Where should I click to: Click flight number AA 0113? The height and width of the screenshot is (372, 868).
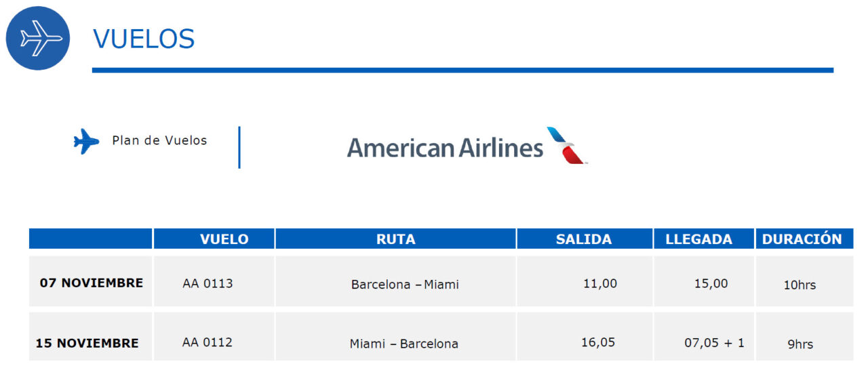coord(208,283)
